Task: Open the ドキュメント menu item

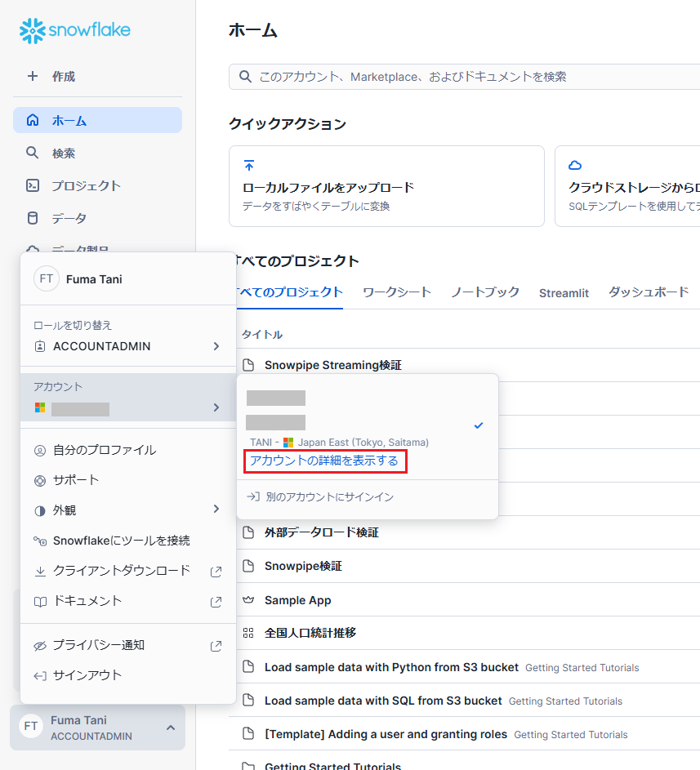Action: [x=127, y=601]
